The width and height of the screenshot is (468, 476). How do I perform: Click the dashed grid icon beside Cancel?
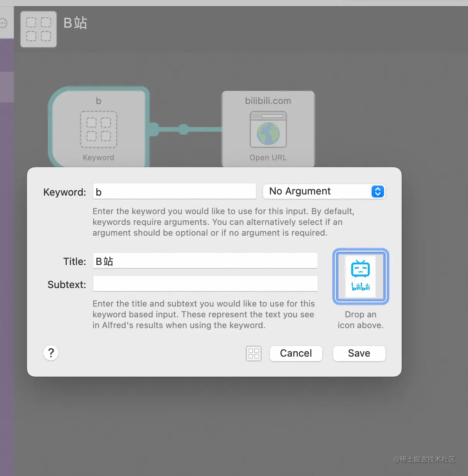(254, 354)
